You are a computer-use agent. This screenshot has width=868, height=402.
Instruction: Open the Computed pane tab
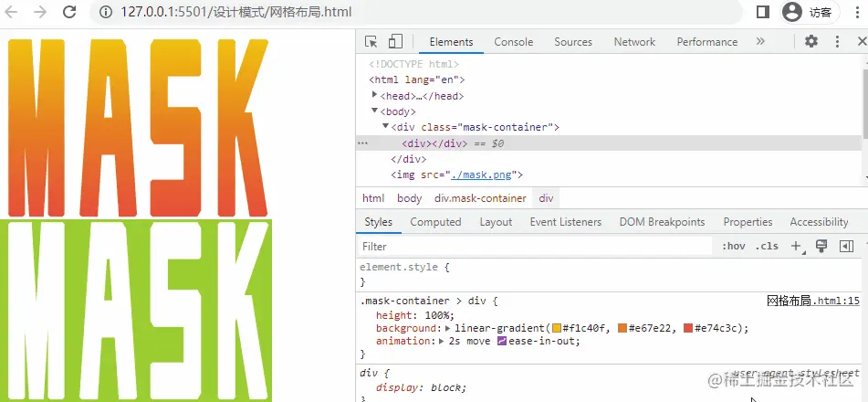tap(435, 222)
